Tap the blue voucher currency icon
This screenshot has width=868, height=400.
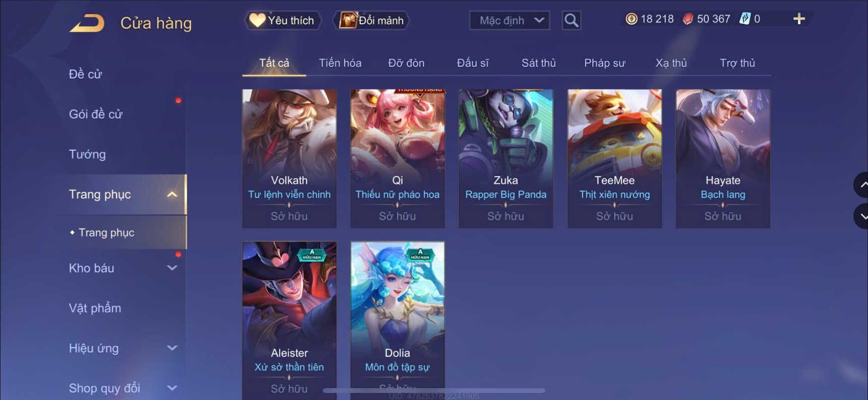tap(745, 19)
